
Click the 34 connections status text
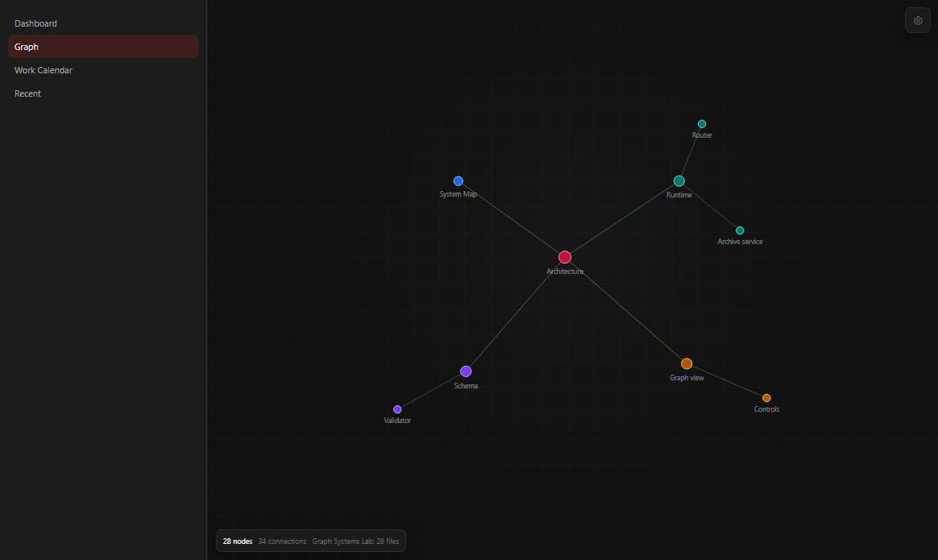click(x=282, y=541)
